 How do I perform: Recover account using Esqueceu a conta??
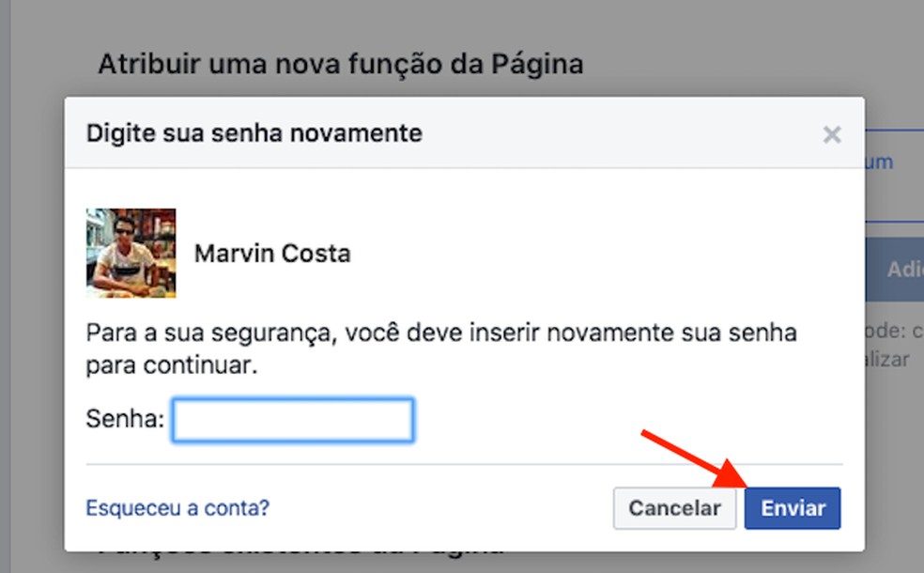tap(176, 507)
